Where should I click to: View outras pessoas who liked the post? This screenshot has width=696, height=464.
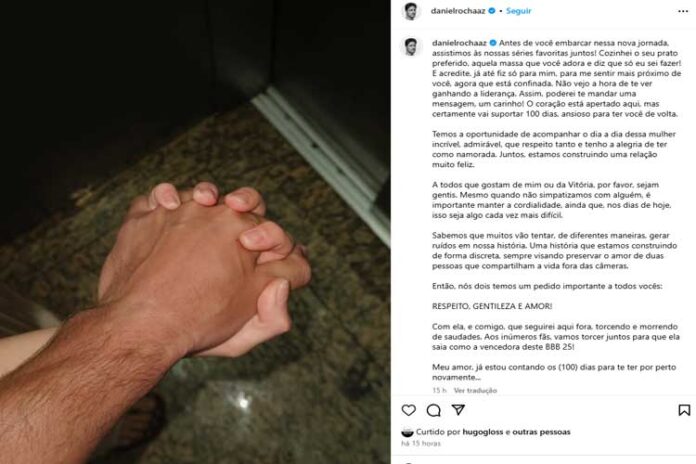click(542, 432)
